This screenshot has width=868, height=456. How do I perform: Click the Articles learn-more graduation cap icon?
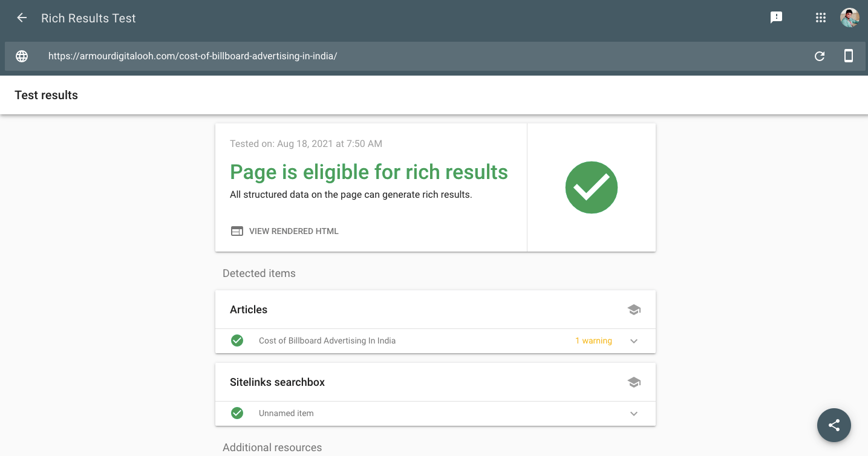(x=634, y=310)
